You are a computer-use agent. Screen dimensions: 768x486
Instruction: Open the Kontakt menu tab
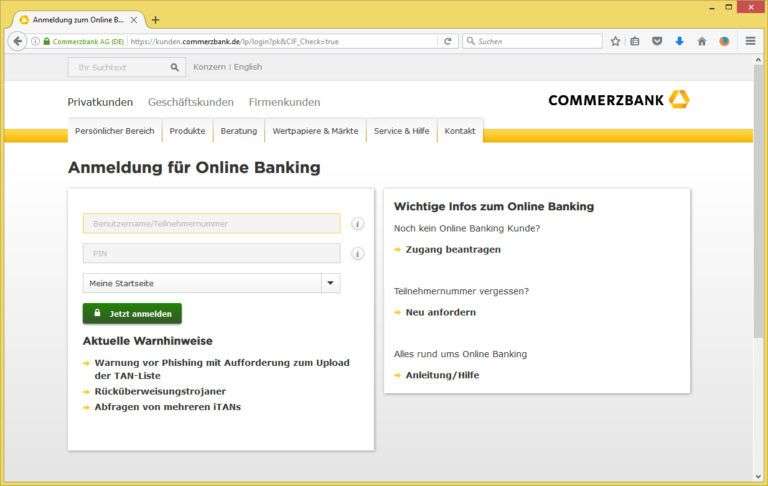pos(460,131)
